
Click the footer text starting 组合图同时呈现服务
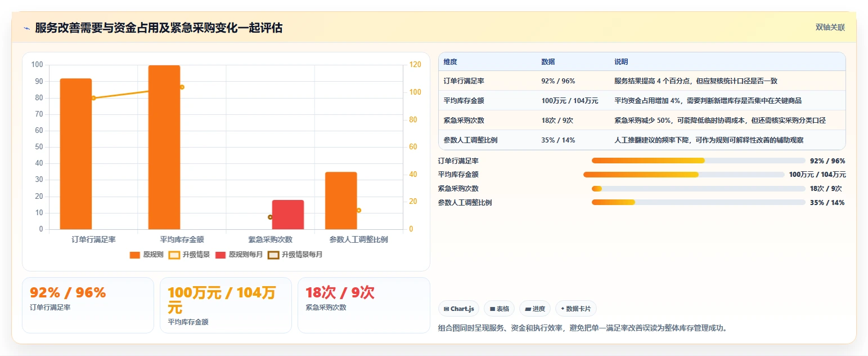582,328
